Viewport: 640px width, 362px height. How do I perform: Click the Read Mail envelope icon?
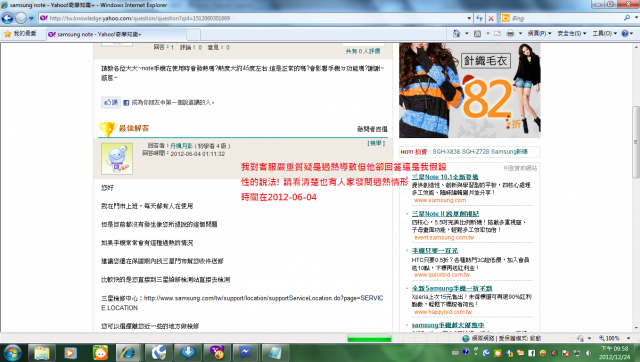(x=497, y=33)
